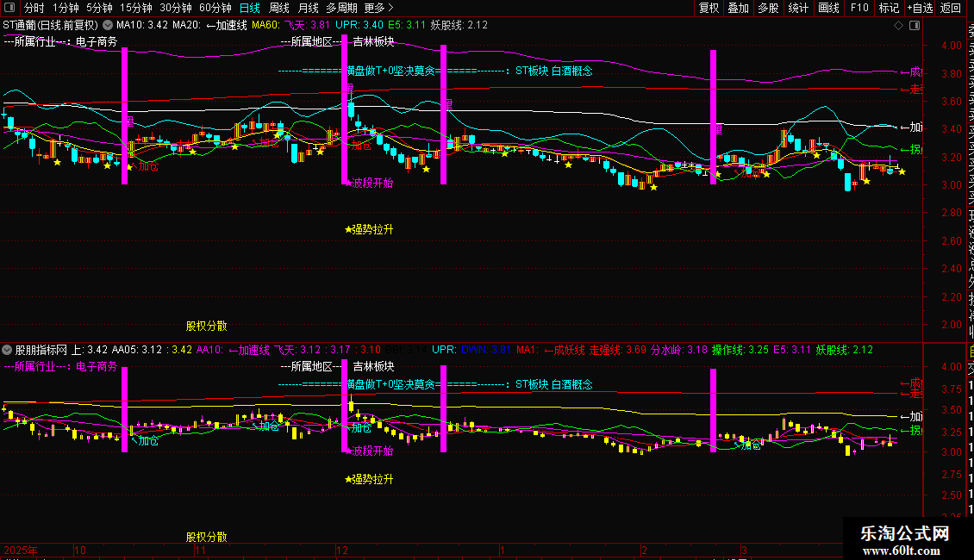974x560 pixels.
Task: Select the 5分钟 period tab
Action: [x=99, y=8]
